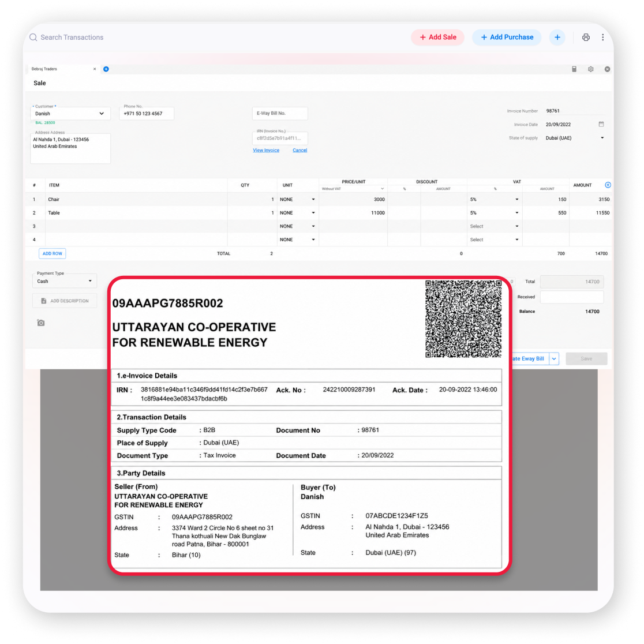Open the unit dropdown in Chair row
This screenshot has height=644, width=644.
297,200
